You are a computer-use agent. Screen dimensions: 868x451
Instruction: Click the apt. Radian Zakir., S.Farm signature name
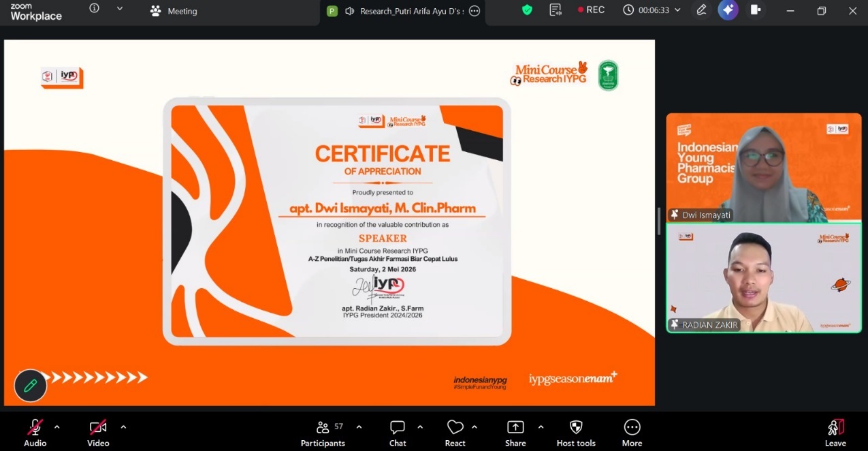tap(383, 309)
